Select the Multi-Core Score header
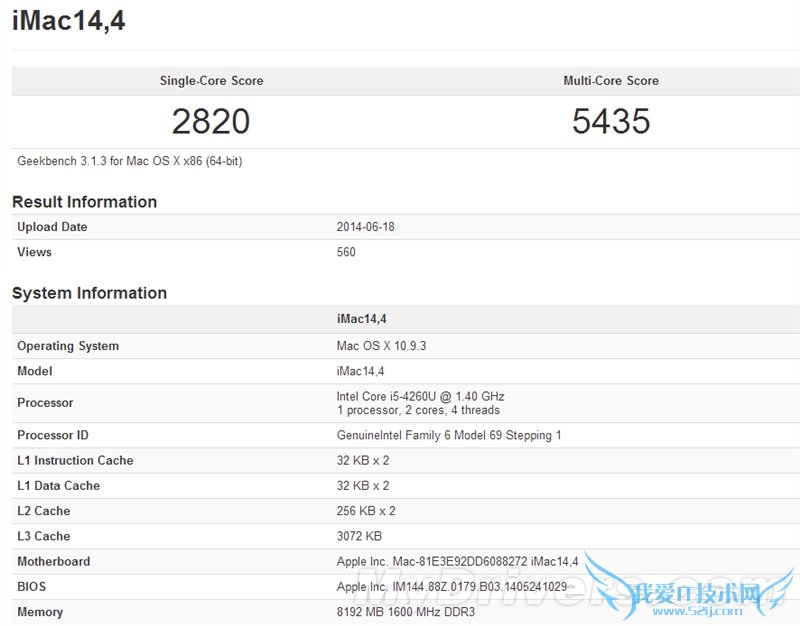This screenshot has height=626, width=800. [x=611, y=81]
